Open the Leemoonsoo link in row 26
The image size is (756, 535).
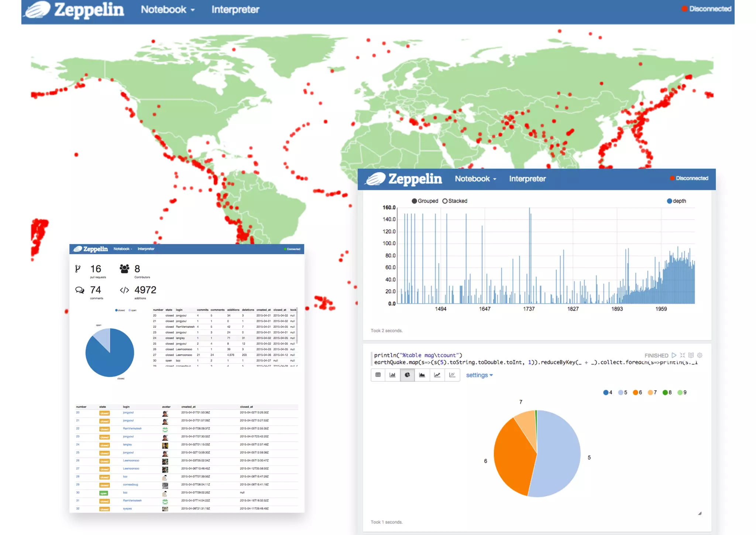tap(131, 461)
